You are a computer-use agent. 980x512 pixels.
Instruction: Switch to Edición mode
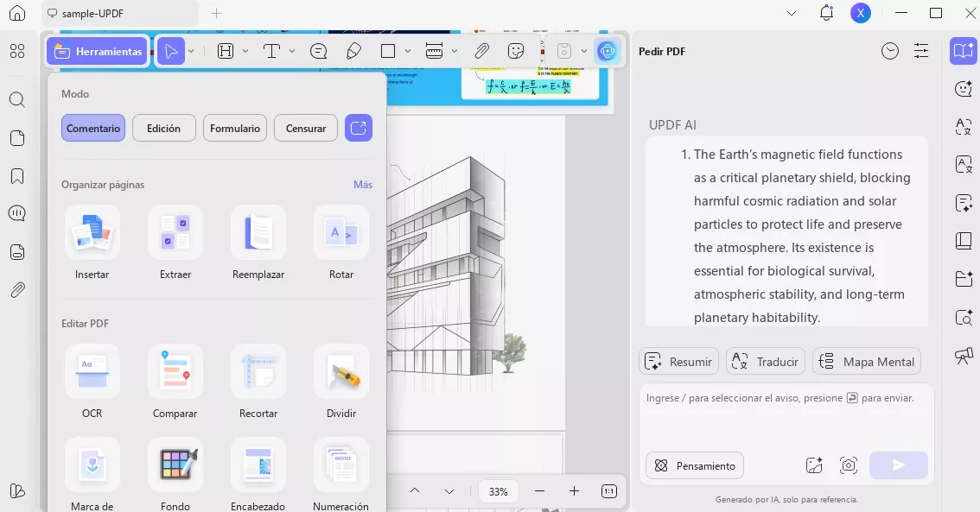point(163,128)
